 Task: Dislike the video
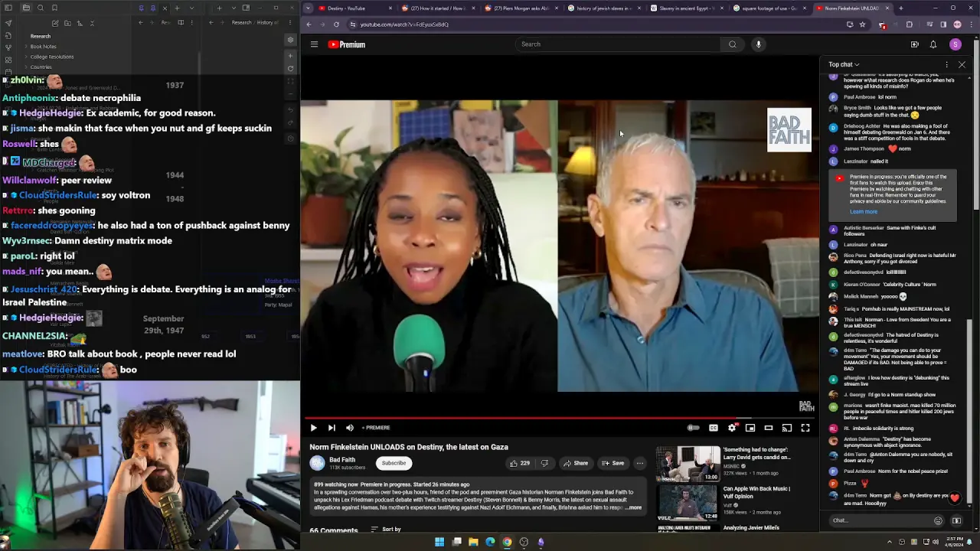pyautogui.click(x=544, y=463)
